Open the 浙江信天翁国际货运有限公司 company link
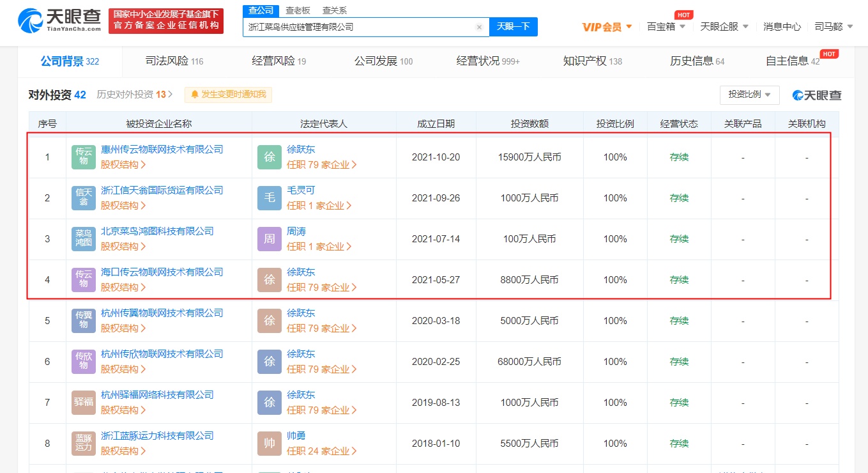 [x=162, y=190]
